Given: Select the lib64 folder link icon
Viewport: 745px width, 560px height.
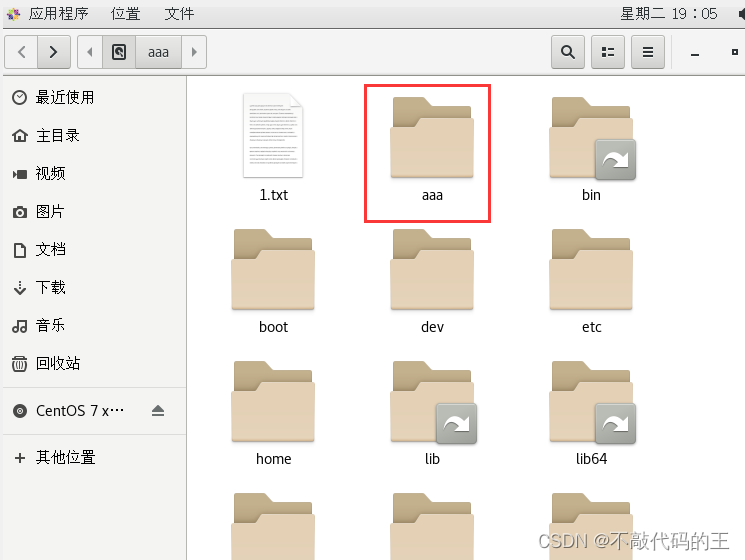Looking at the screenshot, I should 592,402.
